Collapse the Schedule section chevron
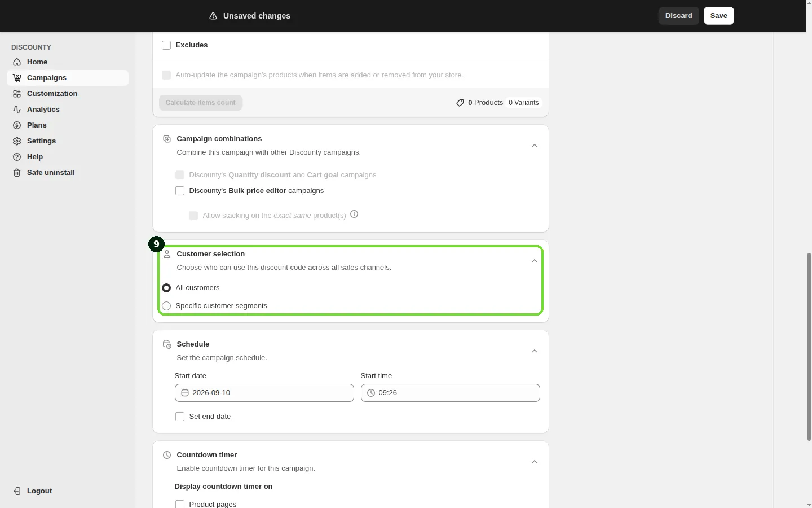Image resolution: width=812 pixels, height=508 pixels. 535,351
